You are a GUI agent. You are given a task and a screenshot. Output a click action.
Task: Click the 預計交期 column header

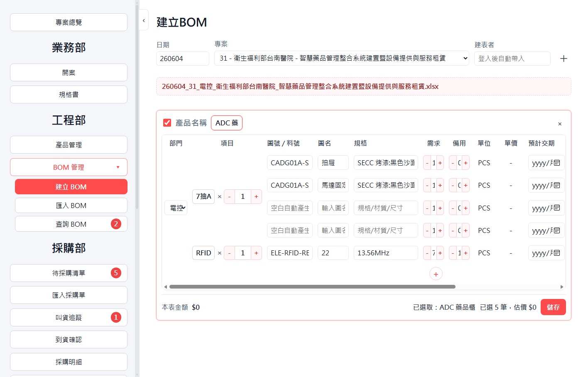click(541, 143)
